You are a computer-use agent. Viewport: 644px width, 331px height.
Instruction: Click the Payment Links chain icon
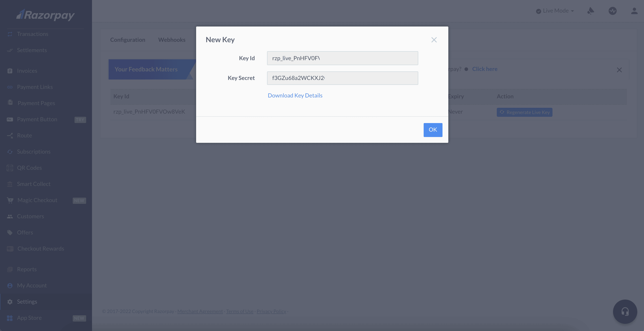[10, 87]
